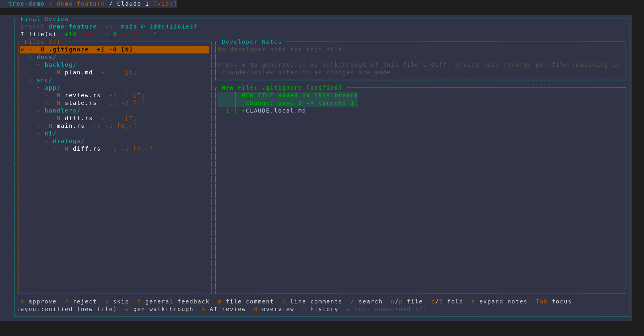Click the n/p file navigation hint

[407, 301]
